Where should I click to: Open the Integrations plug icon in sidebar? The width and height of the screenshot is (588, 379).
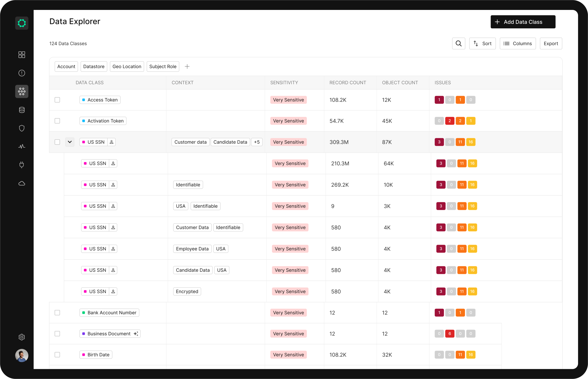pos(22,165)
